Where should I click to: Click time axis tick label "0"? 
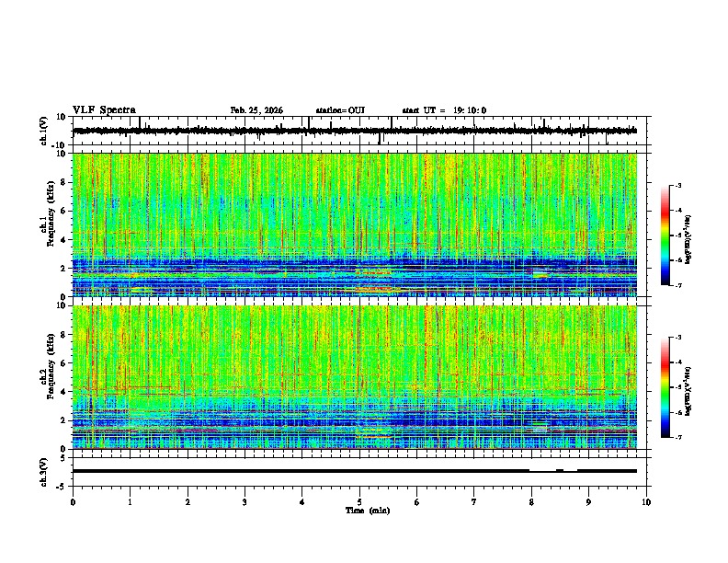click(73, 502)
